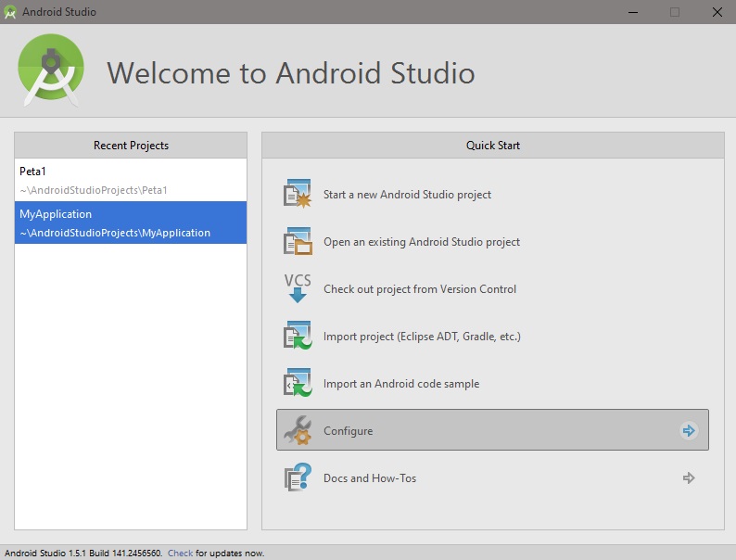736x560 pixels.
Task: Select the Peta1 recent project
Action: coord(131,180)
